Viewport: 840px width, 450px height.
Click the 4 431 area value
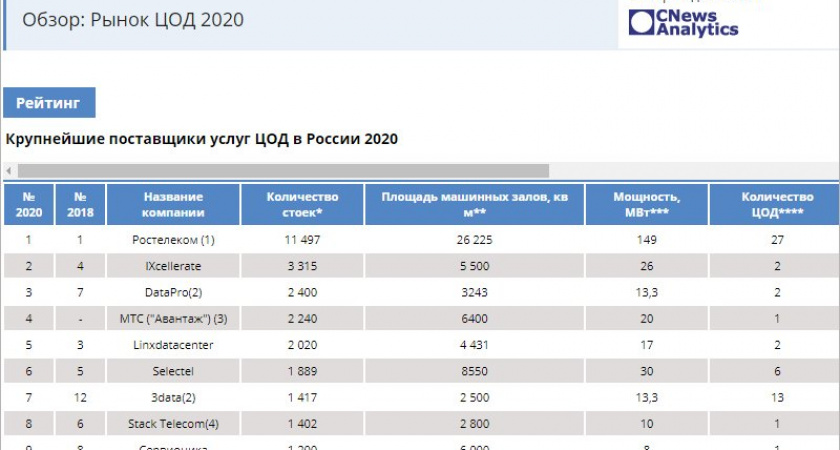[474, 345]
